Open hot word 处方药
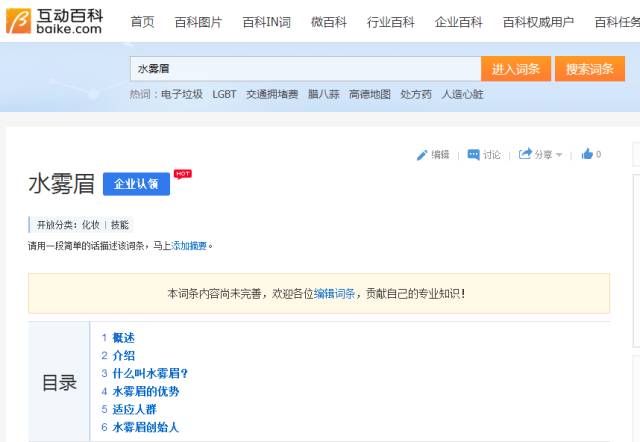The height and width of the screenshot is (442, 640). [x=416, y=94]
